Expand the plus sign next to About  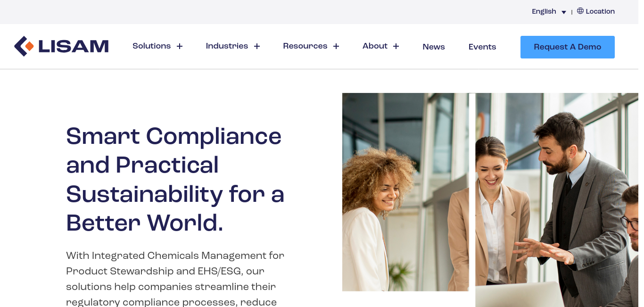(x=396, y=46)
